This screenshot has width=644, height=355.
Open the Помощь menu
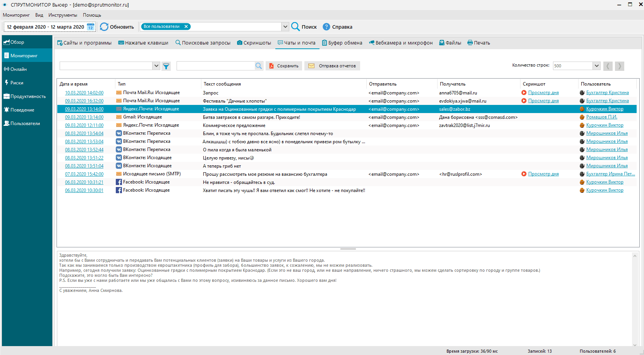[92, 15]
